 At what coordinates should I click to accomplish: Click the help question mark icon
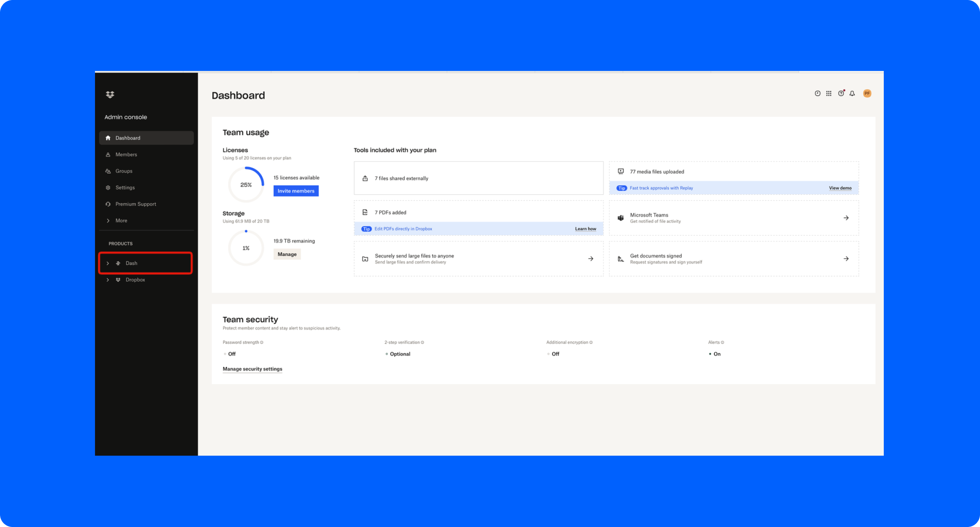tap(841, 93)
